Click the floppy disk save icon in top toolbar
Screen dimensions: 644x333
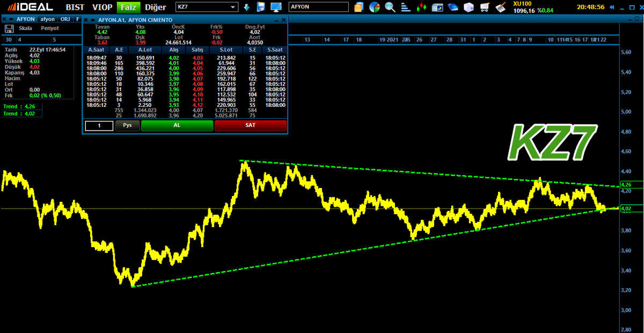pos(261,7)
